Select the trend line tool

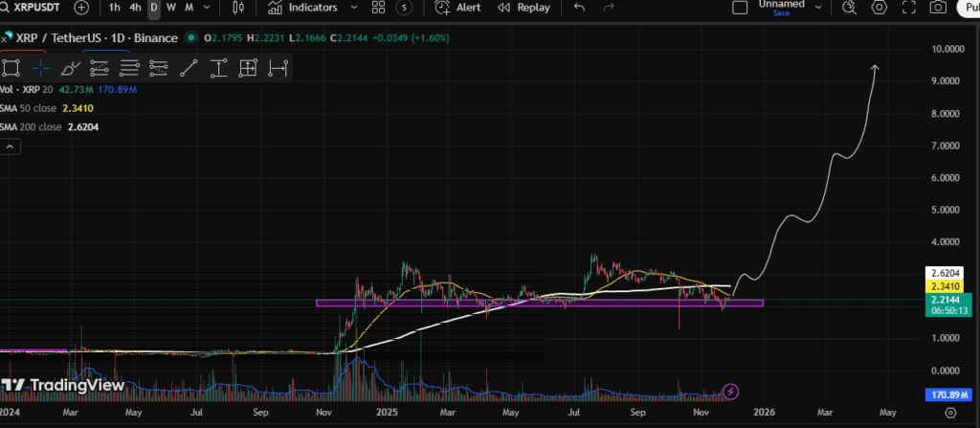189,68
